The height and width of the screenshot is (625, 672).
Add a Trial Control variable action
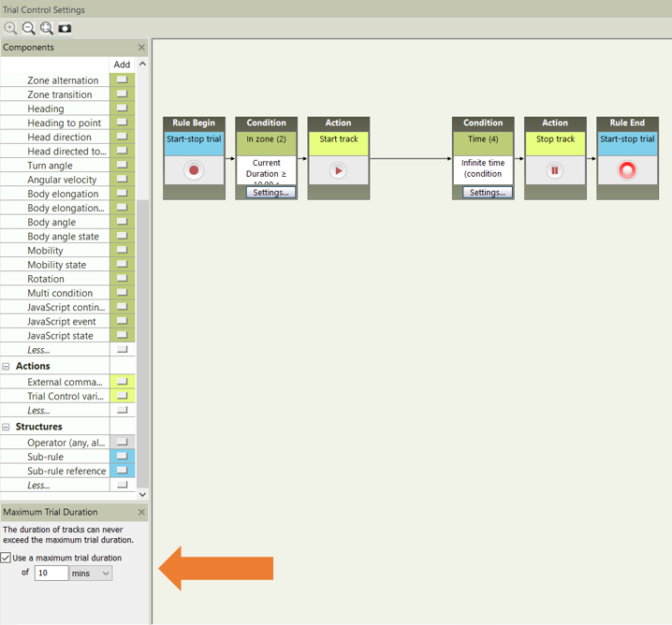pyautogui.click(x=123, y=396)
